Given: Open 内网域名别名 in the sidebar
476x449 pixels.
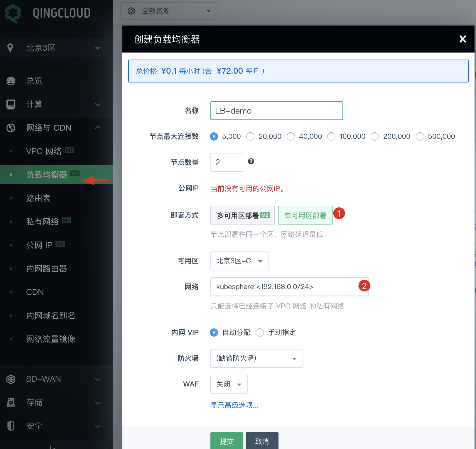Looking at the screenshot, I should click(x=51, y=315).
